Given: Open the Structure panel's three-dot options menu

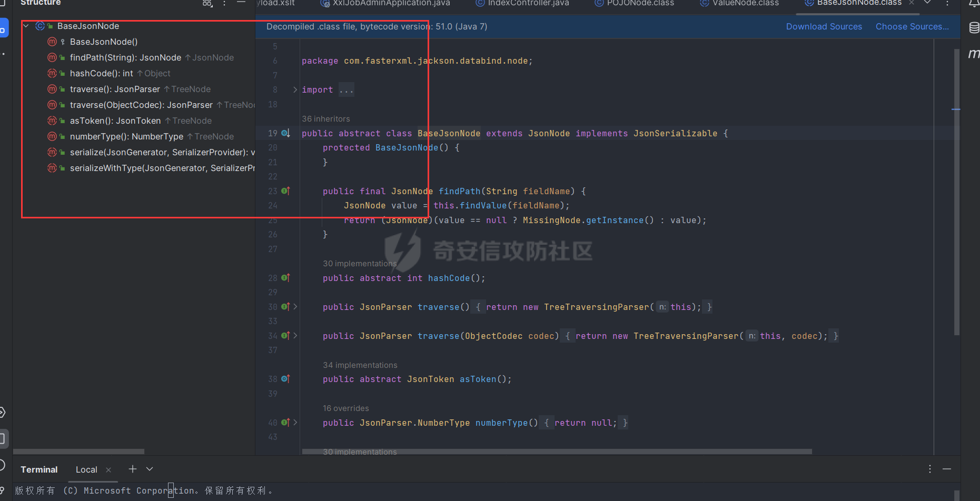Looking at the screenshot, I should click(x=224, y=4).
